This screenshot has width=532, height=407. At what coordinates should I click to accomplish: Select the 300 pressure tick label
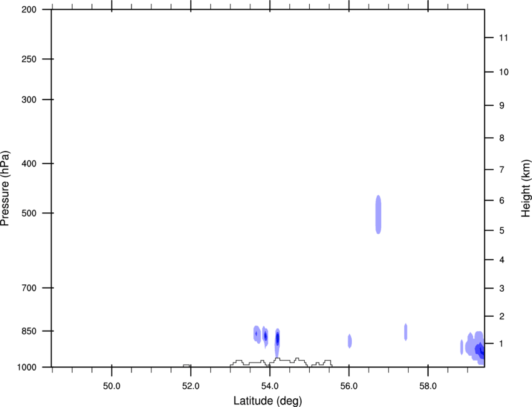point(29,100)
